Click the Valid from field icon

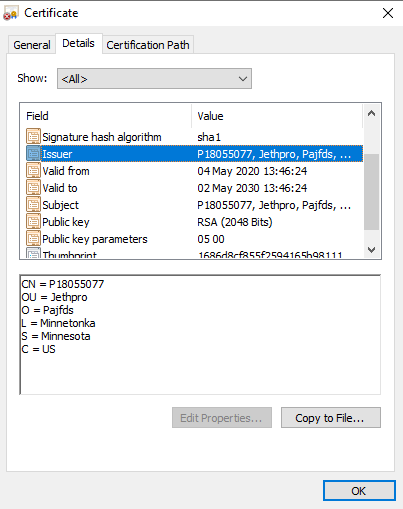pyautogui.click(x=33, y=171)
